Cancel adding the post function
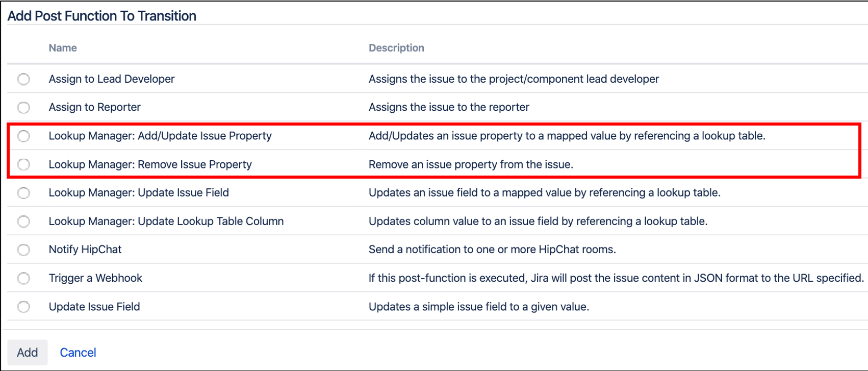The width and height of the screenshot is (868, 371). tap(78, 353)
